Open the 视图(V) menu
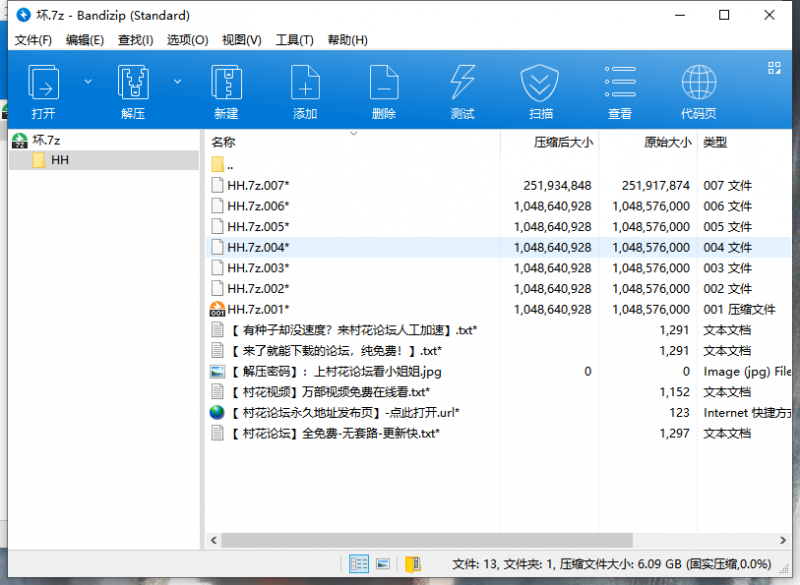The width and height of the screenshot is (800, 585). [240, 40]
